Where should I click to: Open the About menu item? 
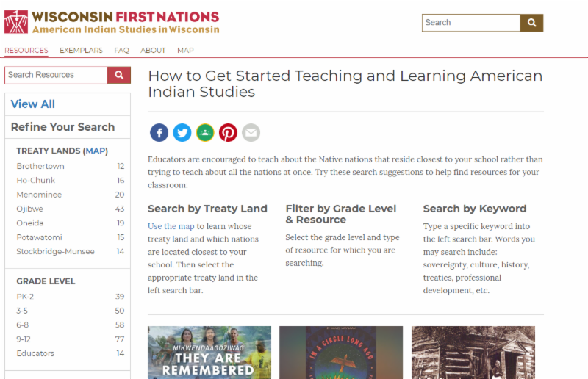click(153, 51)
